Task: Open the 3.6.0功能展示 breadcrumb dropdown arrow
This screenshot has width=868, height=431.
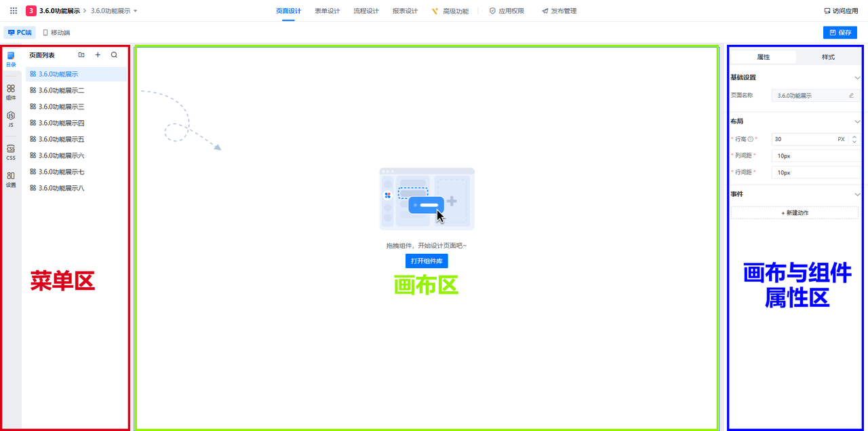Action: [x=136, y=11]
